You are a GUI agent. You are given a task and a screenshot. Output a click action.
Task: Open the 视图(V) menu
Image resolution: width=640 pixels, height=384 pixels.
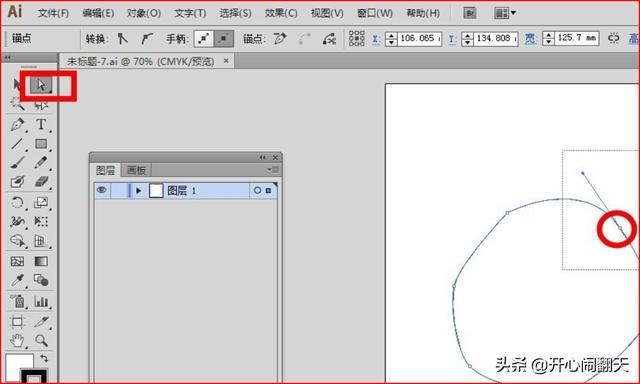[327, 13]
